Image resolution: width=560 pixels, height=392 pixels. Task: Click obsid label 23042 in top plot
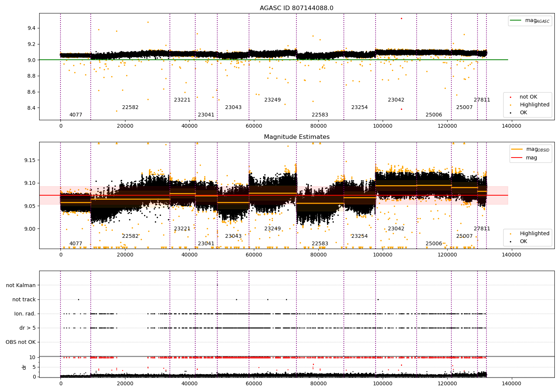pyautogui.click(x=396, y=100)
